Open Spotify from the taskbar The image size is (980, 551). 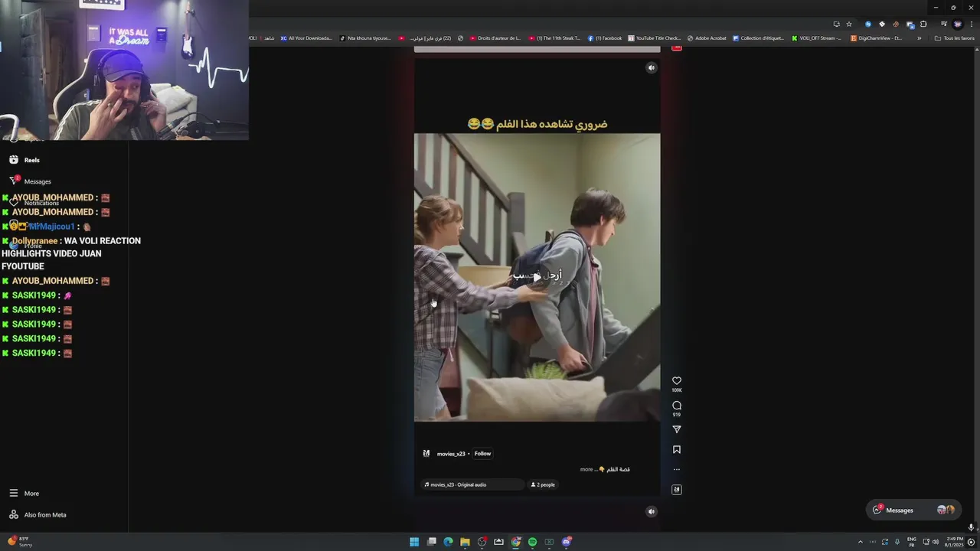(x=532, y=542)
